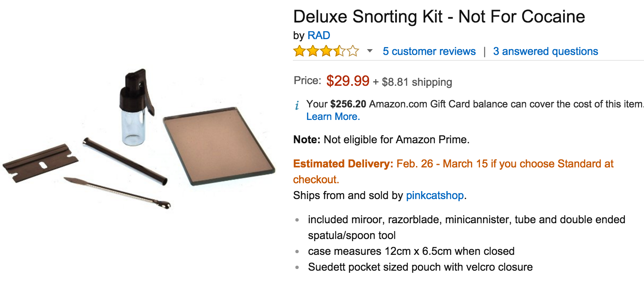Open the 3 answered questions link
This screenshot has width=644, height=284.
(545, 52)
